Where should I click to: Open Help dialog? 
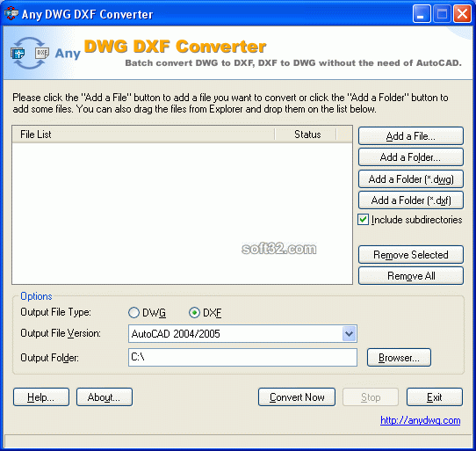click(x=41, y=396)
